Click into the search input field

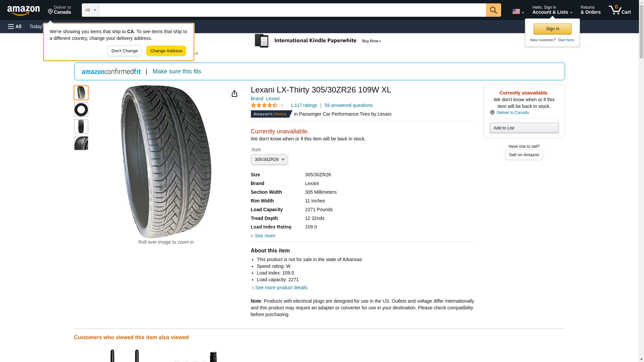click(x=292, y=10)
